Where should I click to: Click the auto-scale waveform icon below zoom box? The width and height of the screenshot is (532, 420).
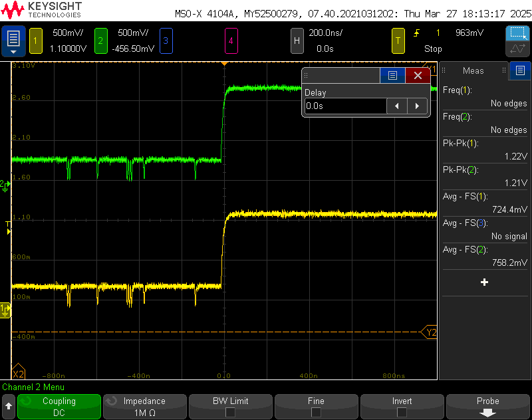[517, 49]
